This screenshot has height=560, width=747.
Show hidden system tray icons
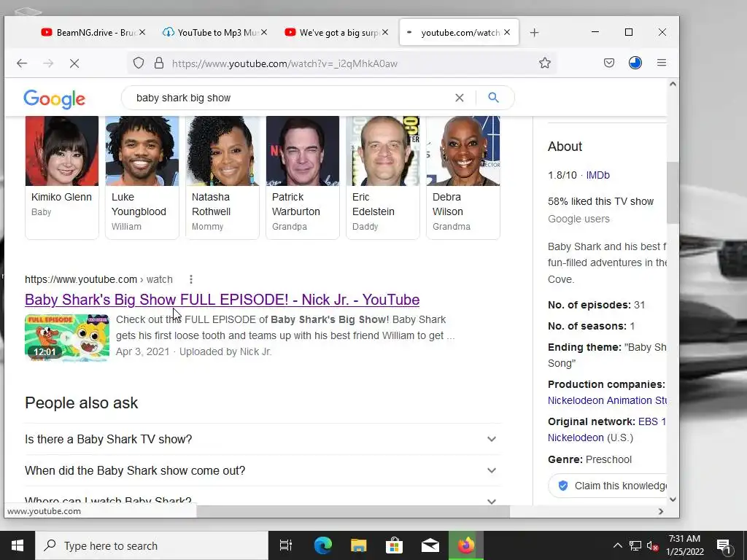(617, 545)
